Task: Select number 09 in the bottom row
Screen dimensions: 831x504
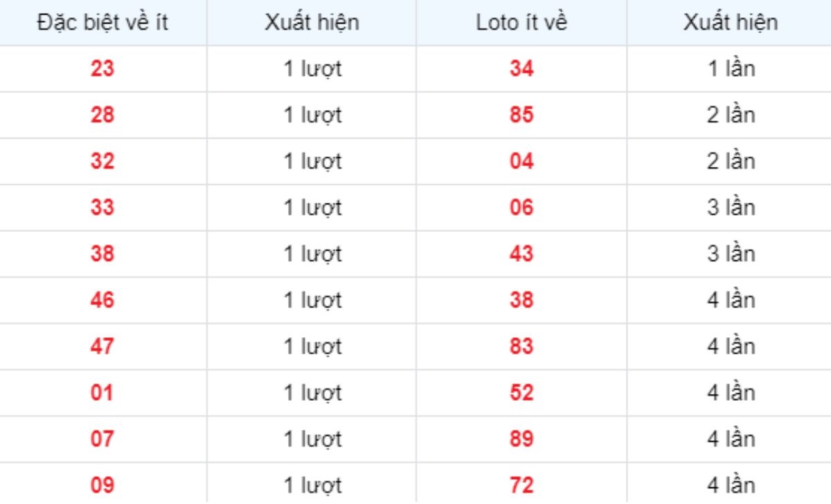Action: click(x=102, y=485)
